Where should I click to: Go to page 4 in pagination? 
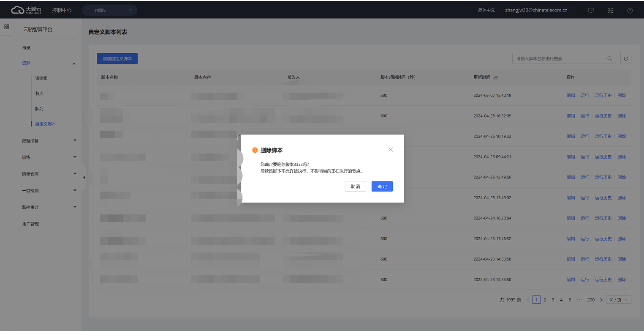[x=561, y=300]
